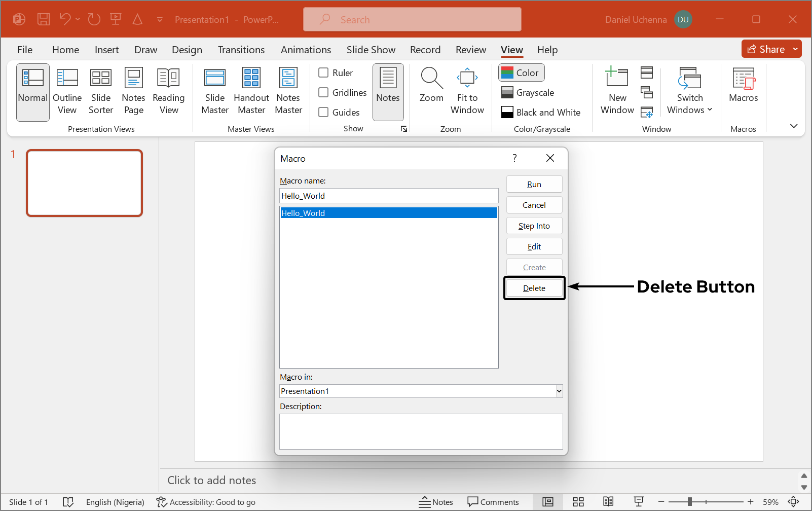Toggle the Gridlines checkbox

323,92
